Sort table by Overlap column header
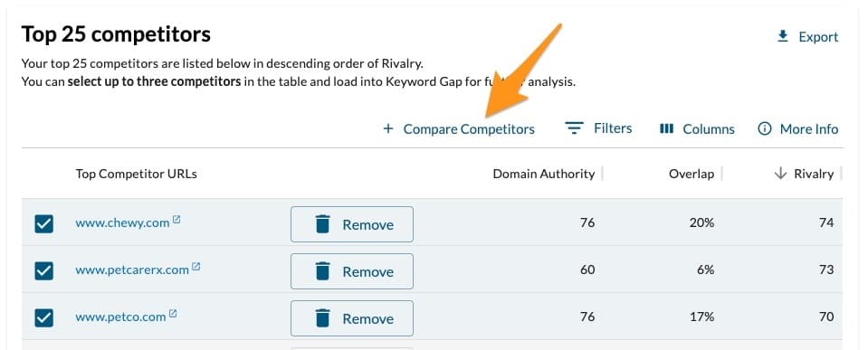 click(x=692, y=174)
